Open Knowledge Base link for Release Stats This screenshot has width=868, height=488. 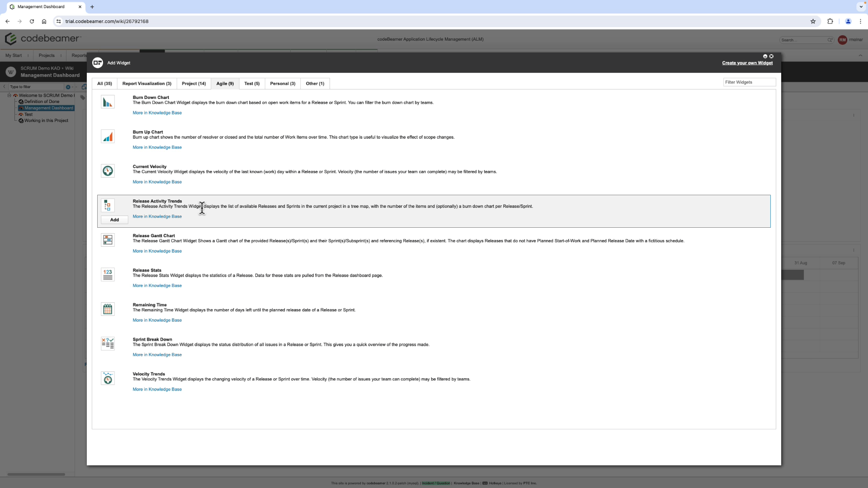tap(157, 286)
